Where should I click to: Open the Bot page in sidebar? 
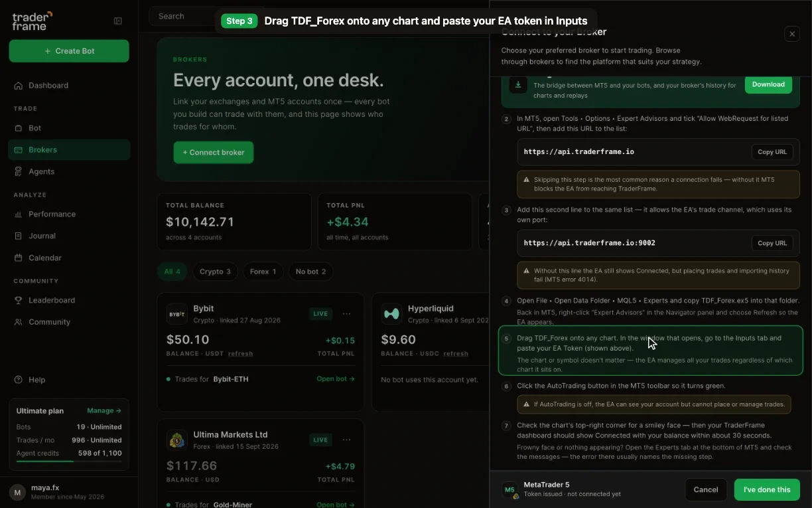click(x=69, y=128)
